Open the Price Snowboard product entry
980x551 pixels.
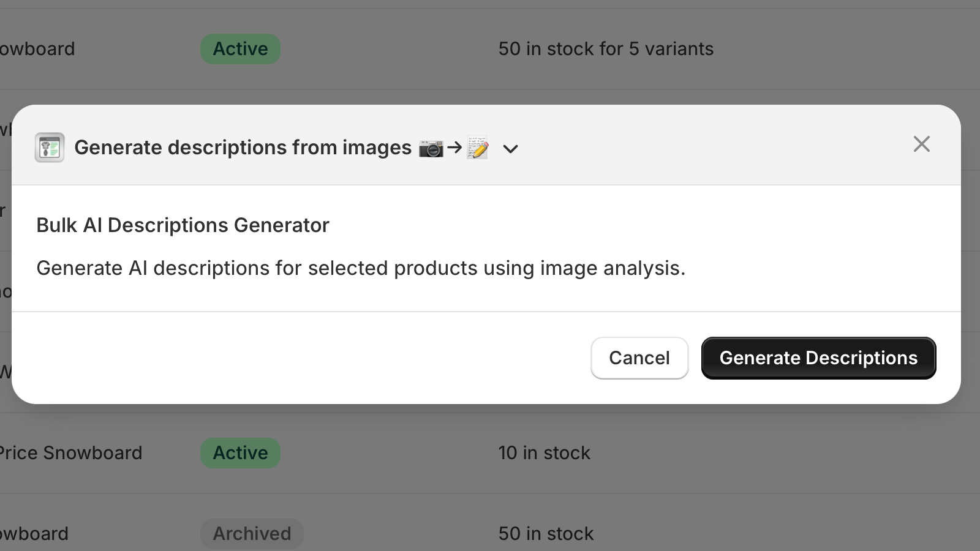point(70,453)
